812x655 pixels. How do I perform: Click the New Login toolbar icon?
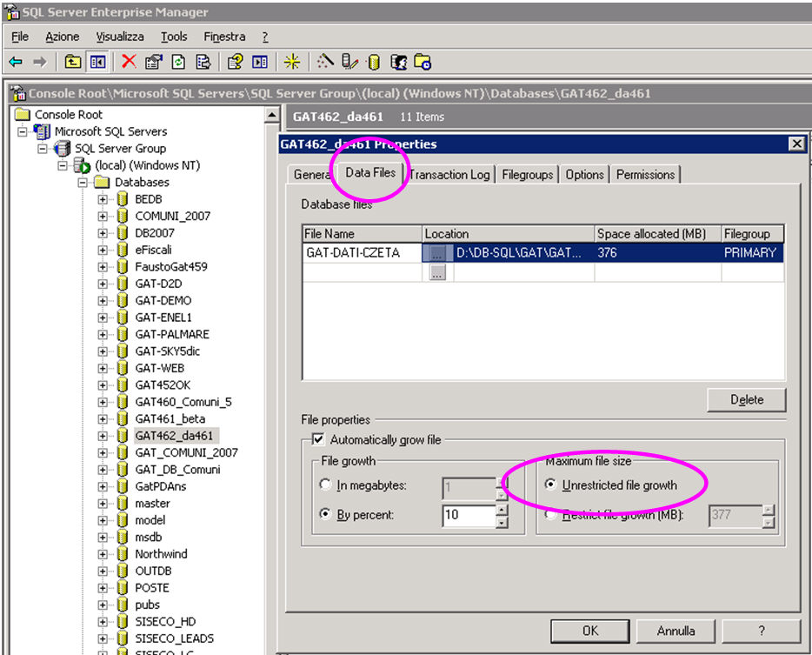pos(398,62)
